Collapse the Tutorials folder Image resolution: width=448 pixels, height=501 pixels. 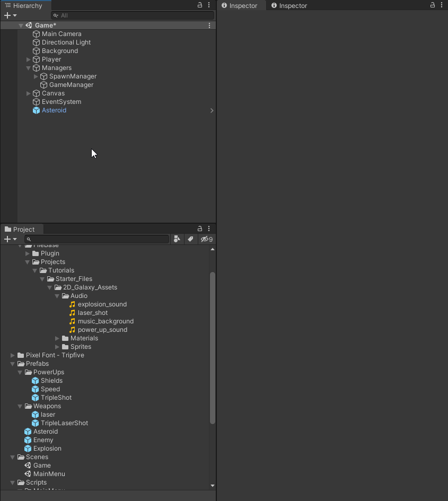(34, 270)
